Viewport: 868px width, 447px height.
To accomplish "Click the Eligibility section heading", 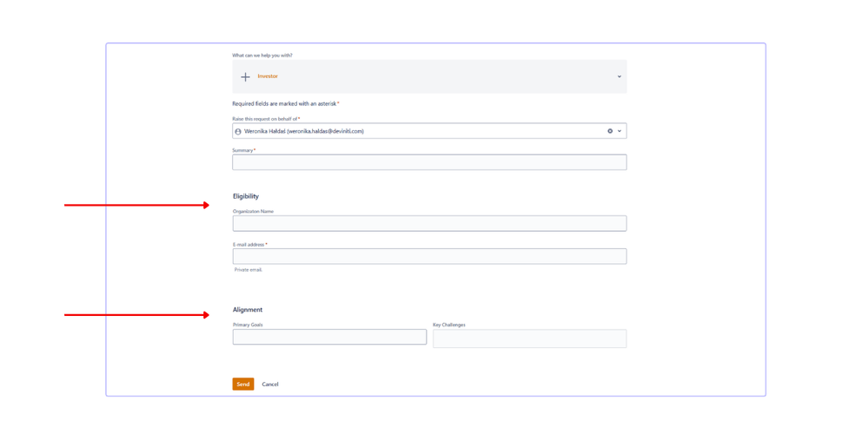I will click(246, 196).
